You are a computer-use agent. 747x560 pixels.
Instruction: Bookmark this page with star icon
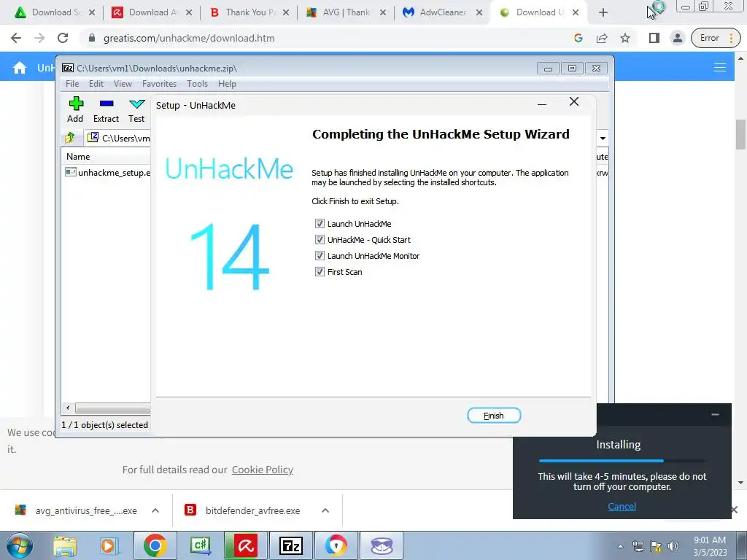(x=625, y=38)
